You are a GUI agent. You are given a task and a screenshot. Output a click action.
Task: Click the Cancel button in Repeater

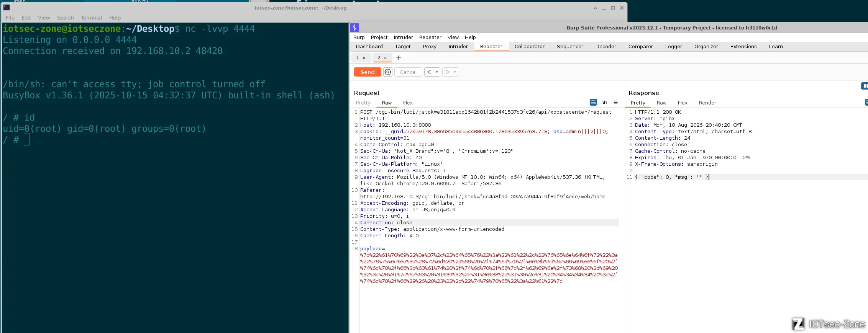tap(408, 72)
